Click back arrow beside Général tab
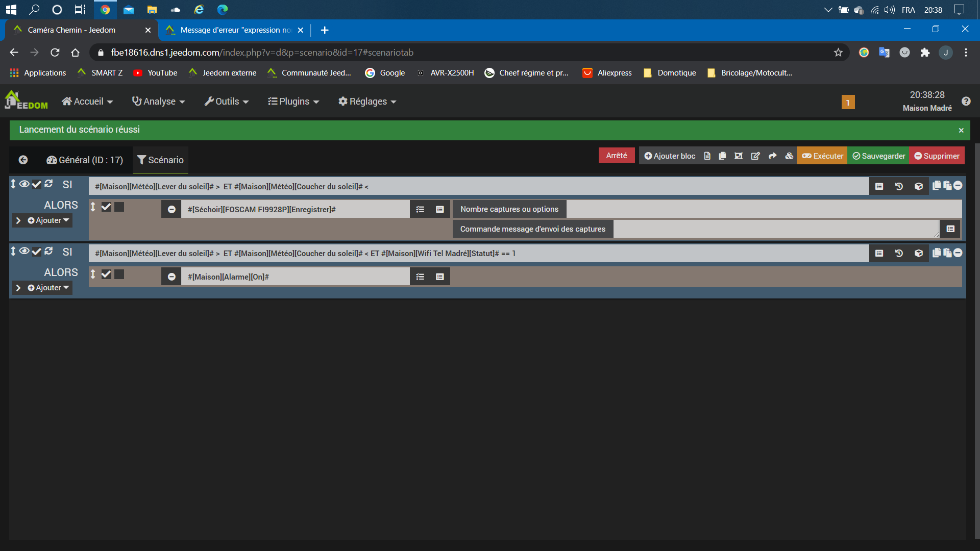Screen dimensions: 980x551 [x=23, y=160]
